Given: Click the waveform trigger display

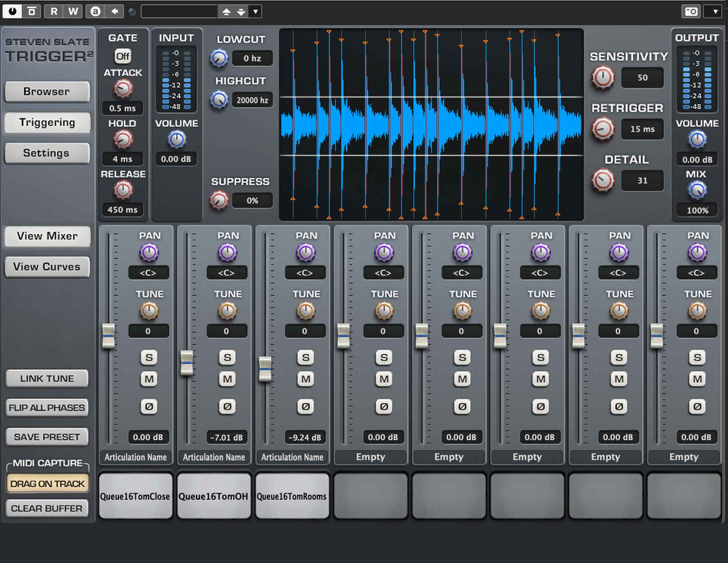Looking at the screenshot, I should coord(431,124).
